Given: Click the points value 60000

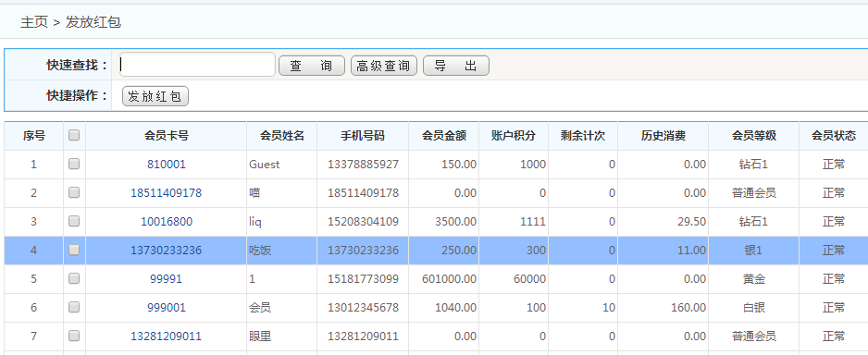Looking at the screenshot, I should pos(529,279).
